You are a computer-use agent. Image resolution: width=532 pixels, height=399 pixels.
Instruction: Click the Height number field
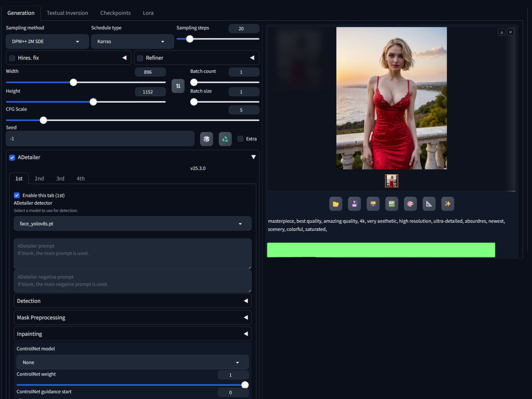[x=151, y=92]
